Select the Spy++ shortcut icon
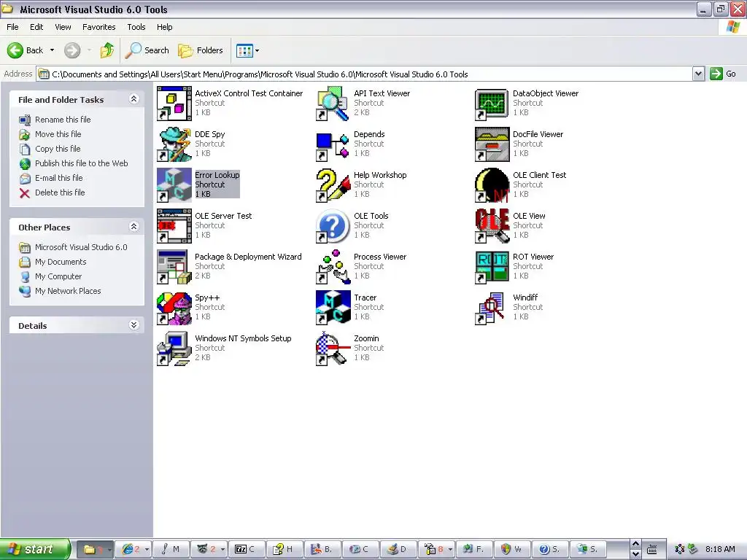The height and width of the screenshot is (560, 747). coord(174,308)
